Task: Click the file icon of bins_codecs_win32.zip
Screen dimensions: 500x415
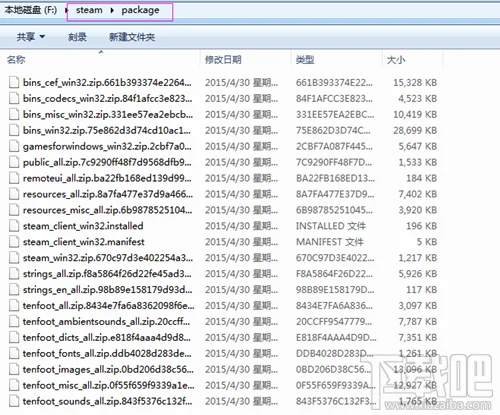Action: [x=14, y=98]
